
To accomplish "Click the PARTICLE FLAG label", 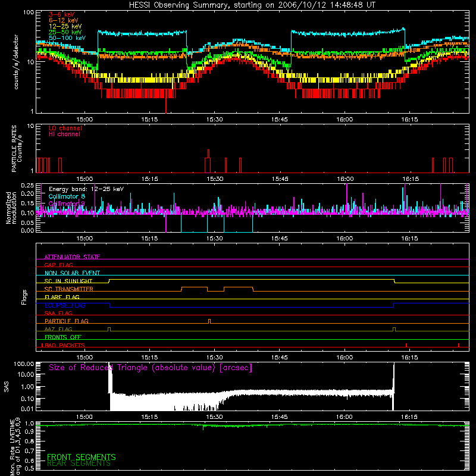I will tap(67, 321).
